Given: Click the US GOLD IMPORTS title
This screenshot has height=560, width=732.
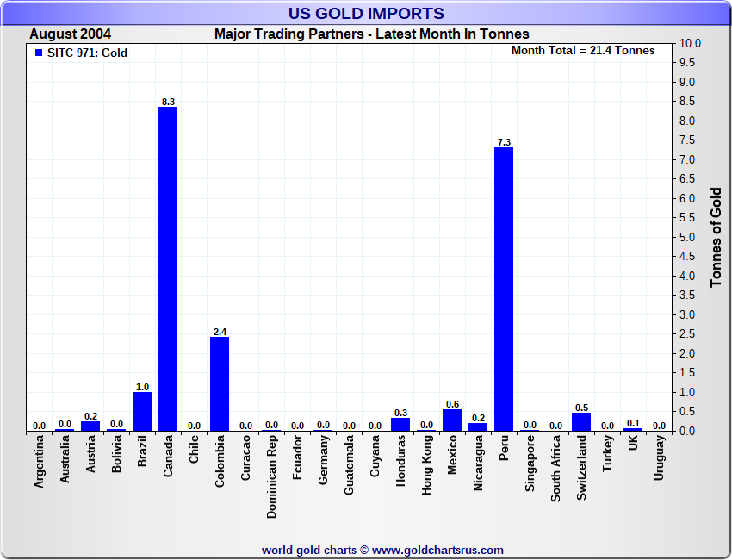Looking at the screenshot, I should point(366,13).
